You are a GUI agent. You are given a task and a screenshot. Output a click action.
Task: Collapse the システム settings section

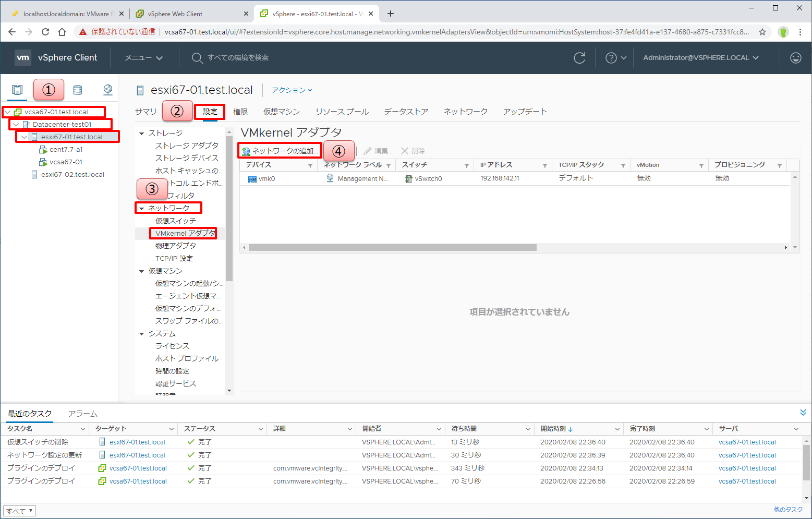tap(141, 334)
